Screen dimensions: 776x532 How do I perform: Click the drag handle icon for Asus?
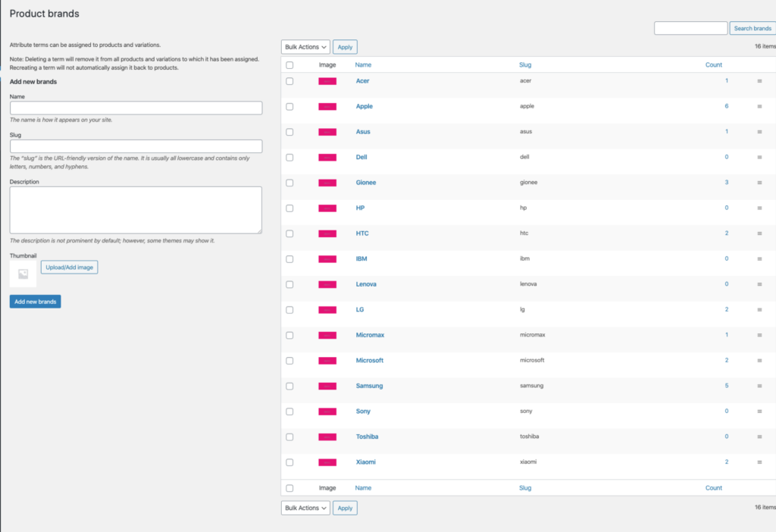[759, 132]
